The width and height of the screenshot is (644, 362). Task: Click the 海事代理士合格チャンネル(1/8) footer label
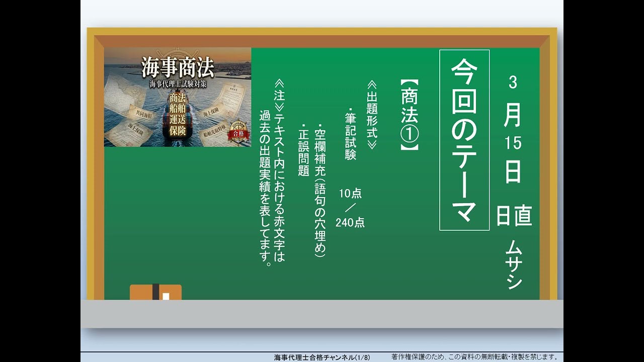point(322,357)
